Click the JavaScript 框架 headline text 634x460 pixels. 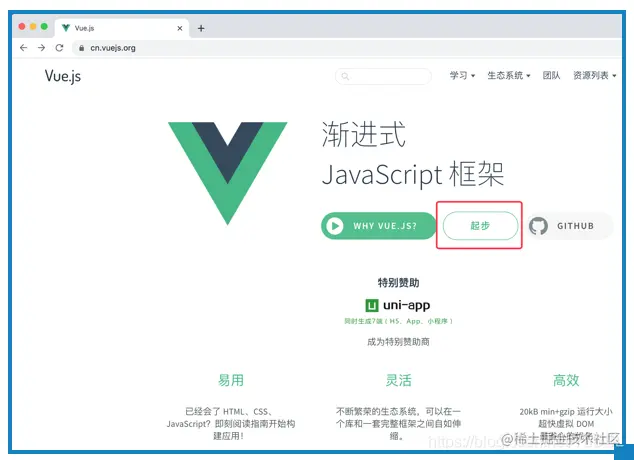(x=413, y=174)
